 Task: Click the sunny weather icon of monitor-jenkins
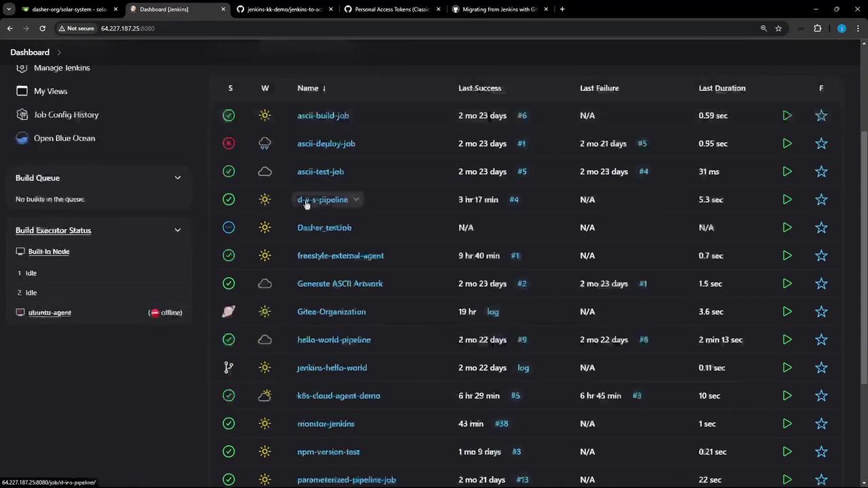coord(265,424)
